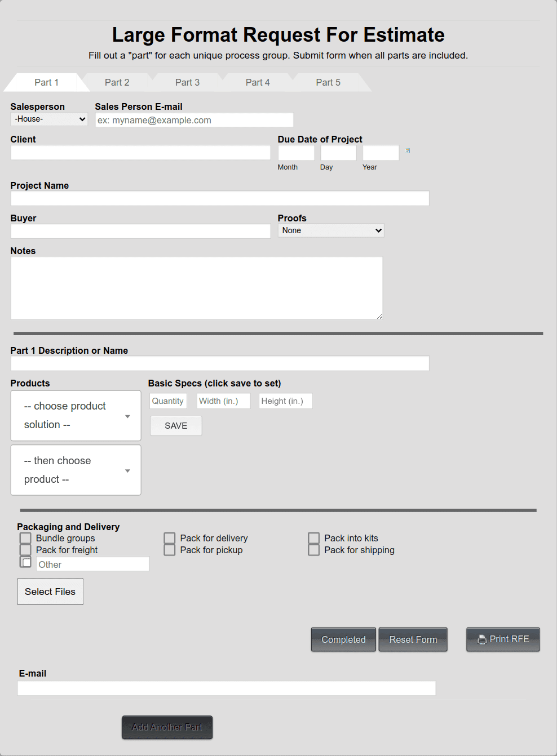
Task: Click the printer icon on Print RFE button
Action: [x=481, y=639]
